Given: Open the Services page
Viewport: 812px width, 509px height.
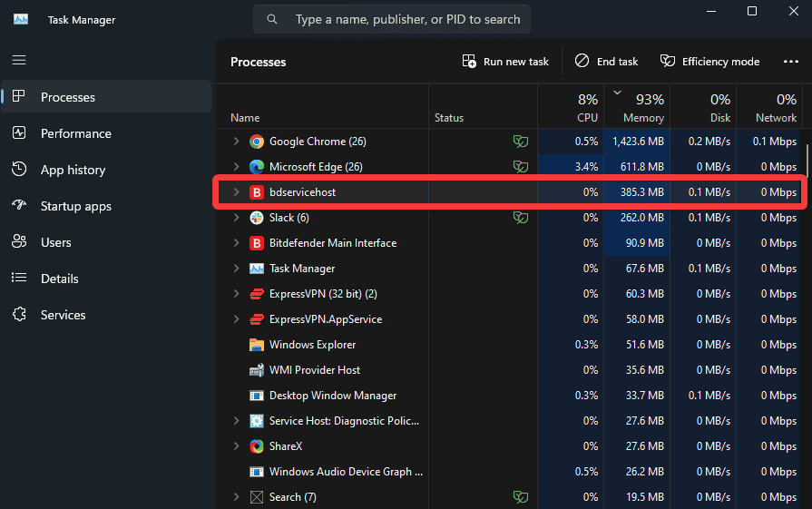Looking at the screenshot, I should 106,314.
